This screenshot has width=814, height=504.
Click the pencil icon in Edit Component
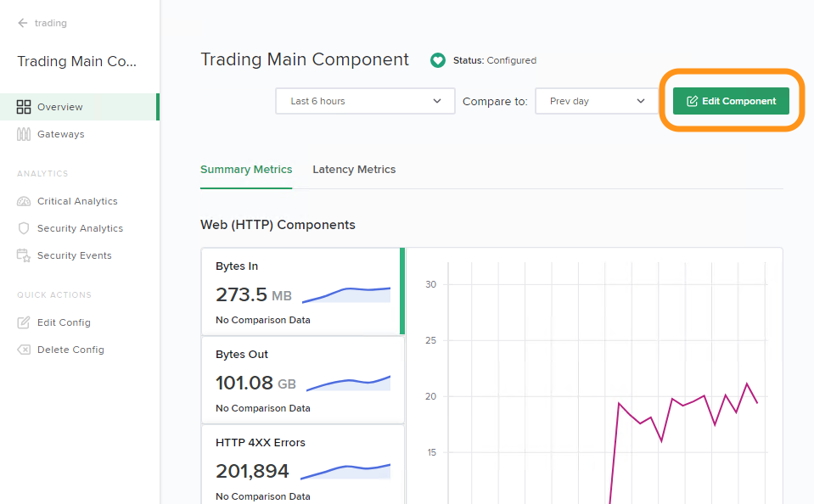click(692, 101)
